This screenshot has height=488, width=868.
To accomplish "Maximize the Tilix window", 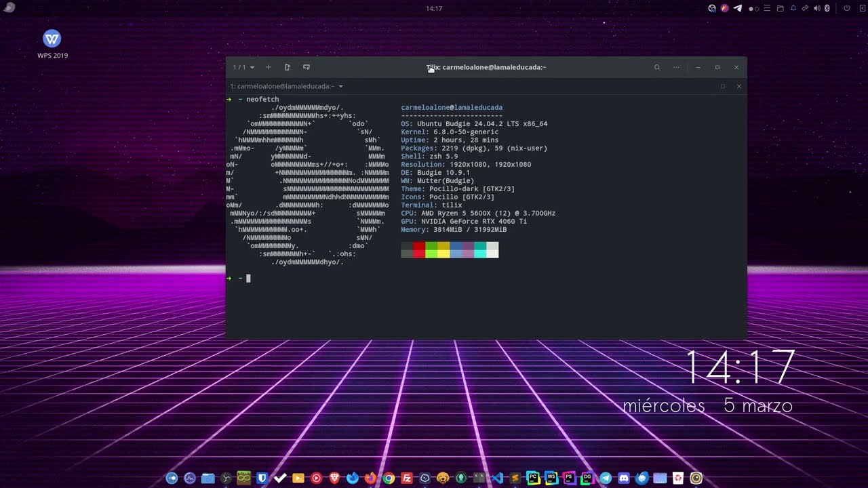I will pos(717,67).
